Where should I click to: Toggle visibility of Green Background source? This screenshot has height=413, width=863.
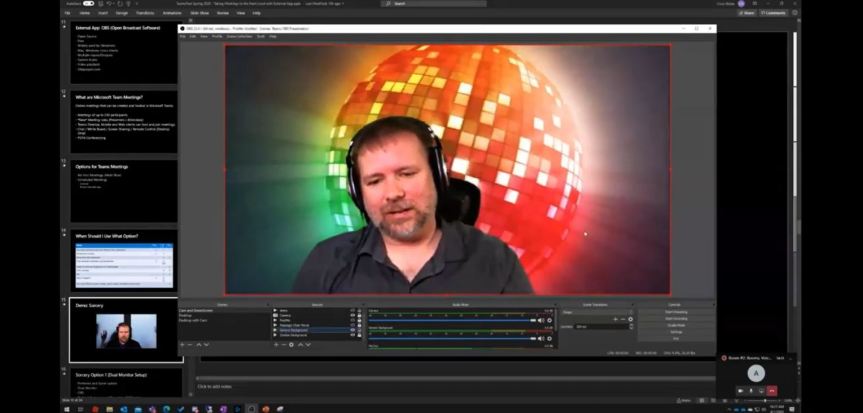click(x=352, y=329)
